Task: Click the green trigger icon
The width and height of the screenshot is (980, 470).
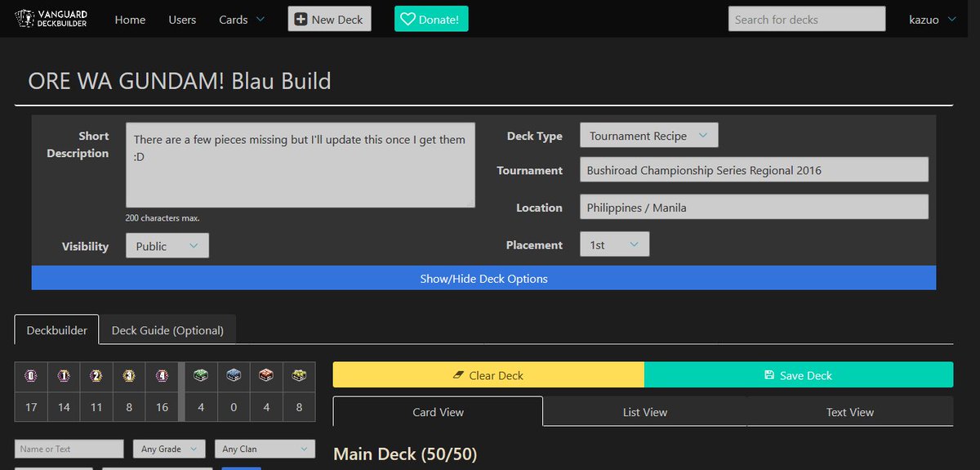Action: click(200, 376)
